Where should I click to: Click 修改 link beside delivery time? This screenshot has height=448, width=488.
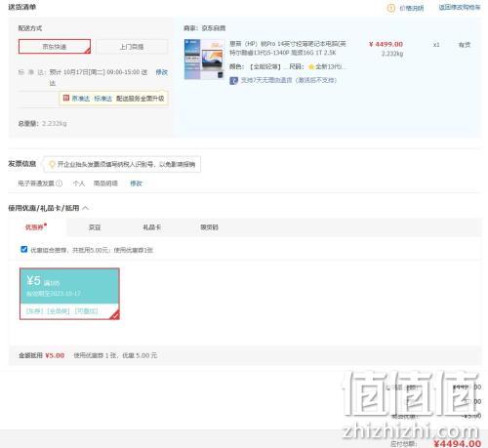point(161,72)
